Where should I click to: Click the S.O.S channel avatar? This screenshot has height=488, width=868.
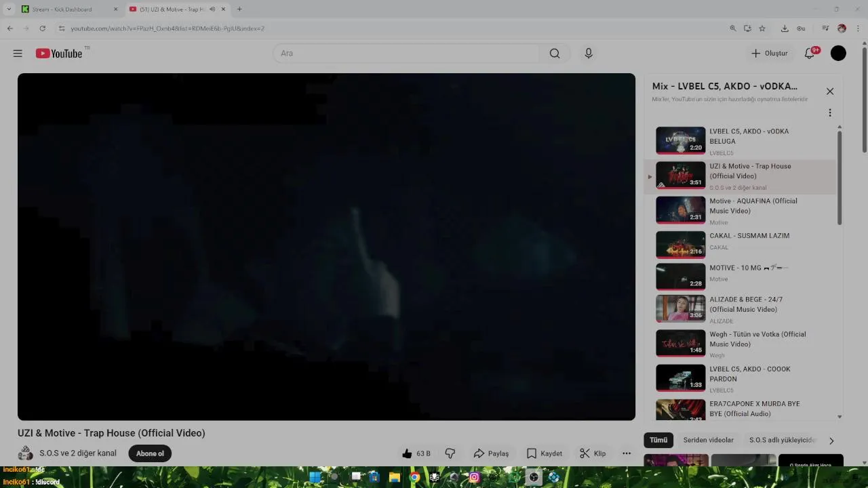pyautogui.click(x=26, y=453)
